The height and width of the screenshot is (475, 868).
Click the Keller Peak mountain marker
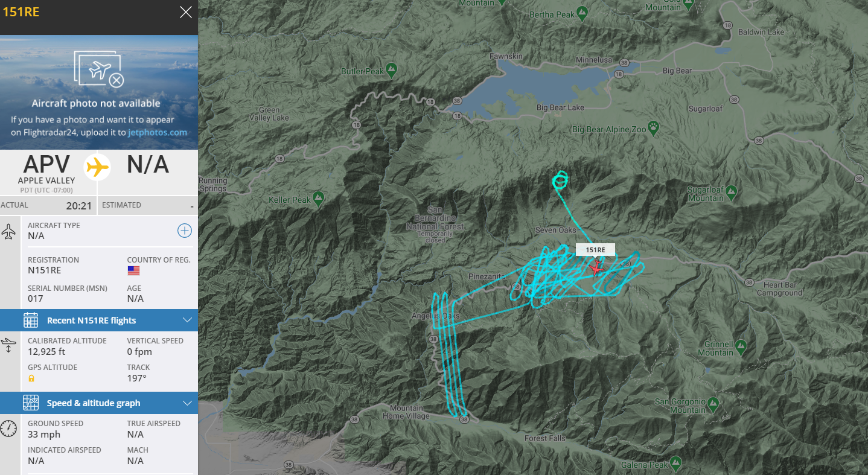point(319,198)
